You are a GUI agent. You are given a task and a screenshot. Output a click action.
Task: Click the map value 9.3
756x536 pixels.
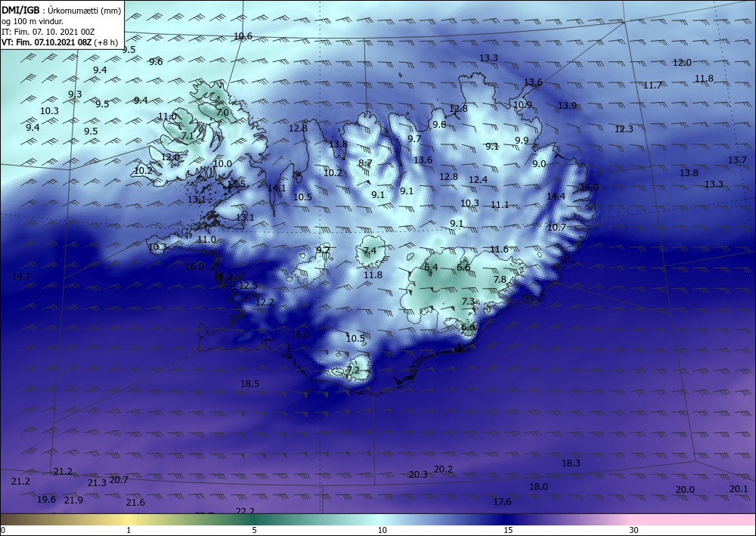tap(75, 94)
